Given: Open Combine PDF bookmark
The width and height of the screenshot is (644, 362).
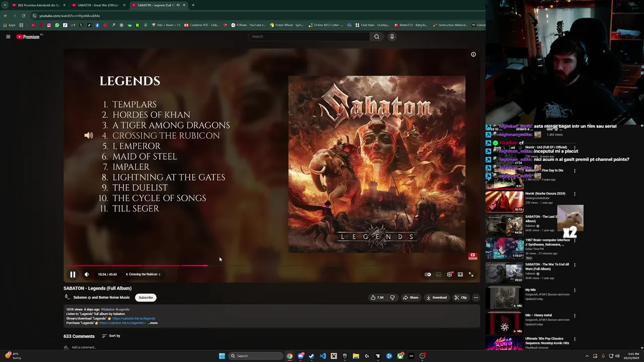Looking at the screenshot, I should pos(202,25).
